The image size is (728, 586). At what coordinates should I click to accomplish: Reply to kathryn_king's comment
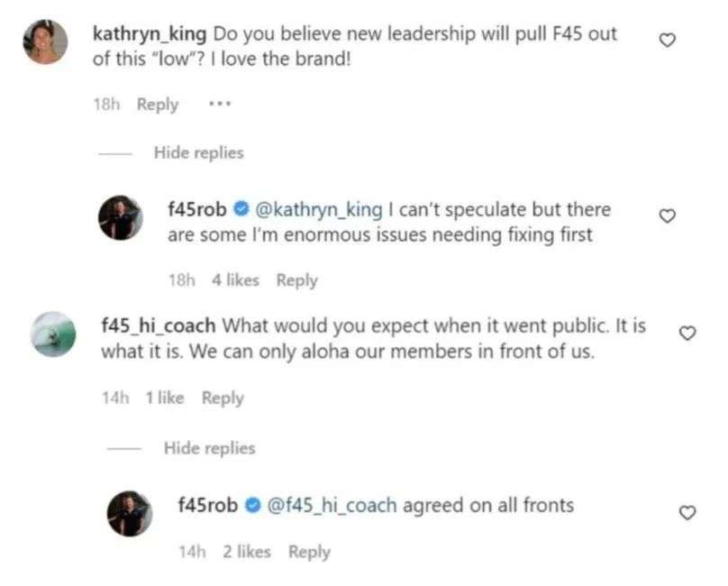158,105
